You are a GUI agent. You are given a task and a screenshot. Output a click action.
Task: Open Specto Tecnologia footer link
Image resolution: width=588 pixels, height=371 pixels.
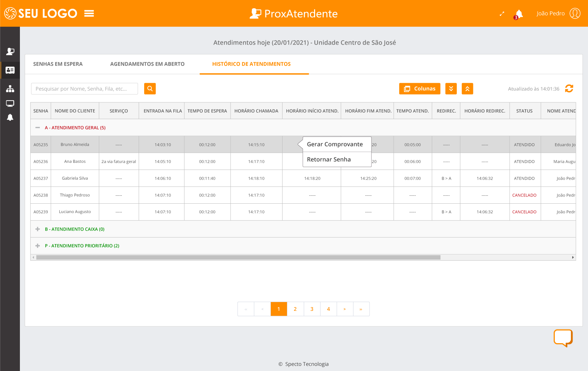[x=307, y=364]
